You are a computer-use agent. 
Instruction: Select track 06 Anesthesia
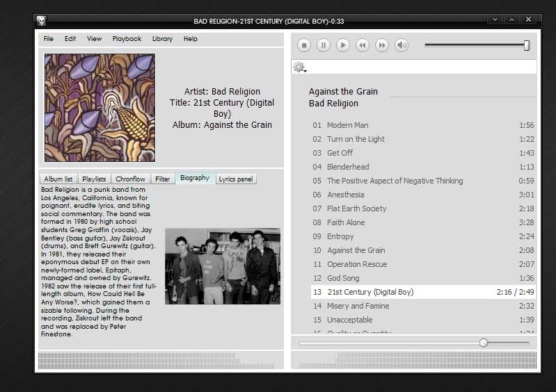(x=423, y=195)
